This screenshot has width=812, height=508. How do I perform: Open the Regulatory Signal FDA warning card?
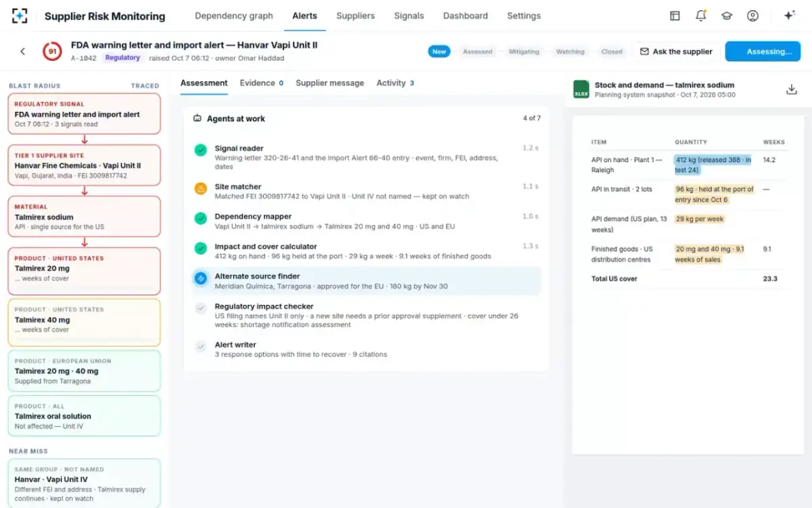tap(85, 114)
